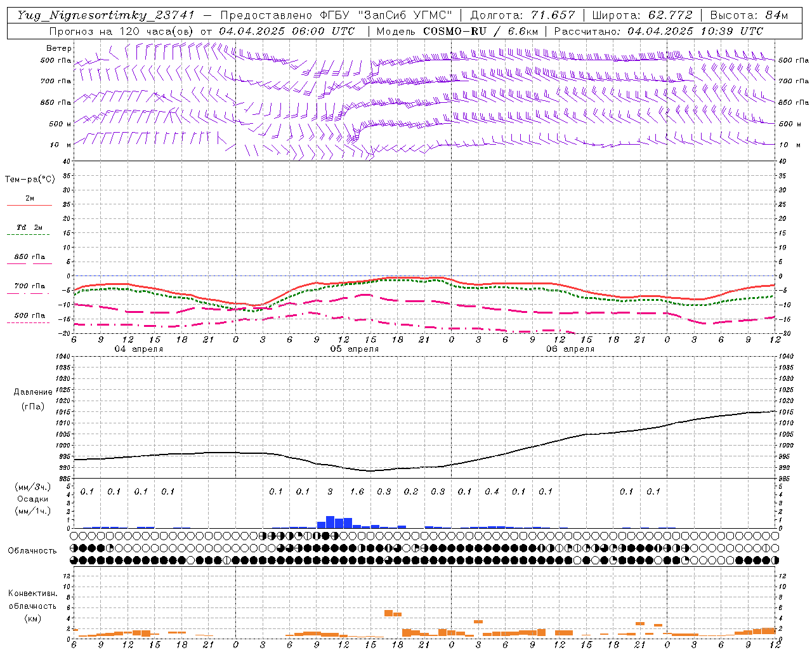Click the precipitation value '3'

(330, 492)
